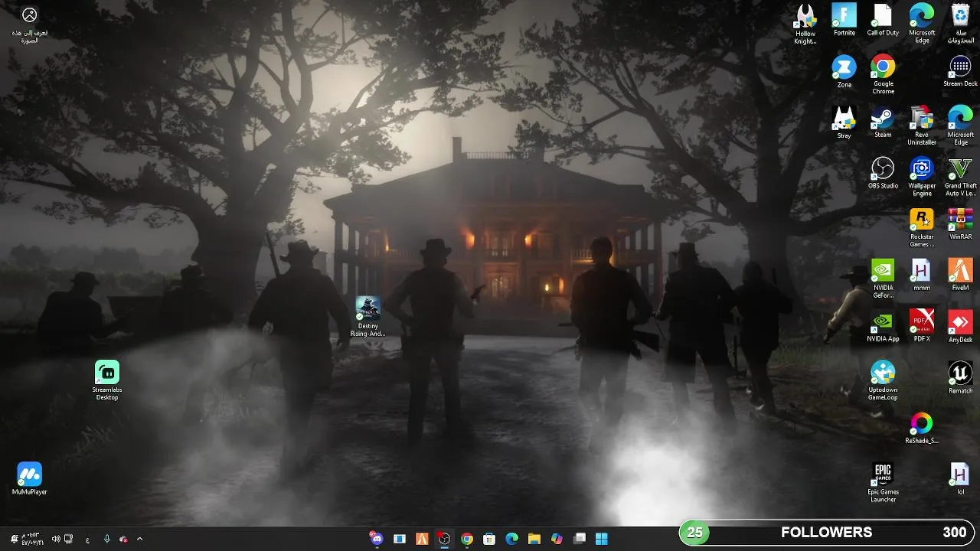Launch the Zona desktop shortcut
The image size is (980, 551).
click(x=844, y=72)
